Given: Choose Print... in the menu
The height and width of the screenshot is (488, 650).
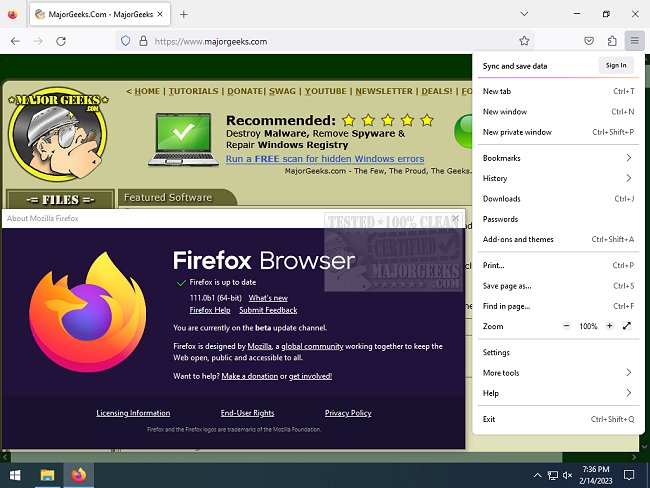Looking at the screenshot, I should [558, 265].
